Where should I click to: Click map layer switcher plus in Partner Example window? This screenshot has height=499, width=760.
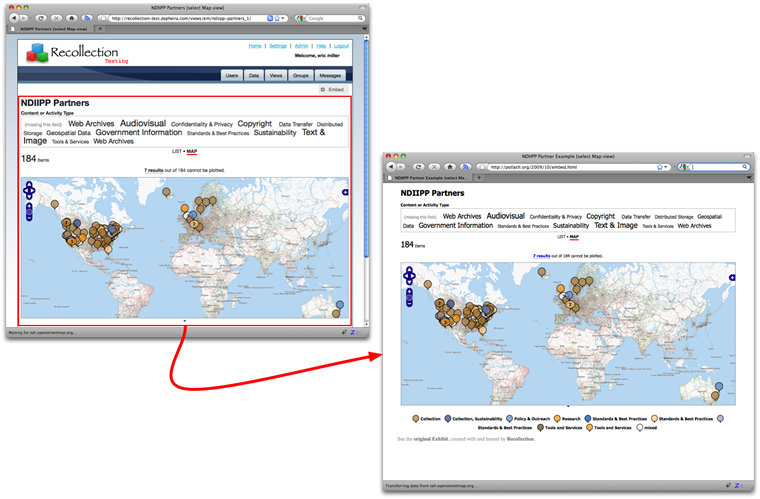click(732, 278)
